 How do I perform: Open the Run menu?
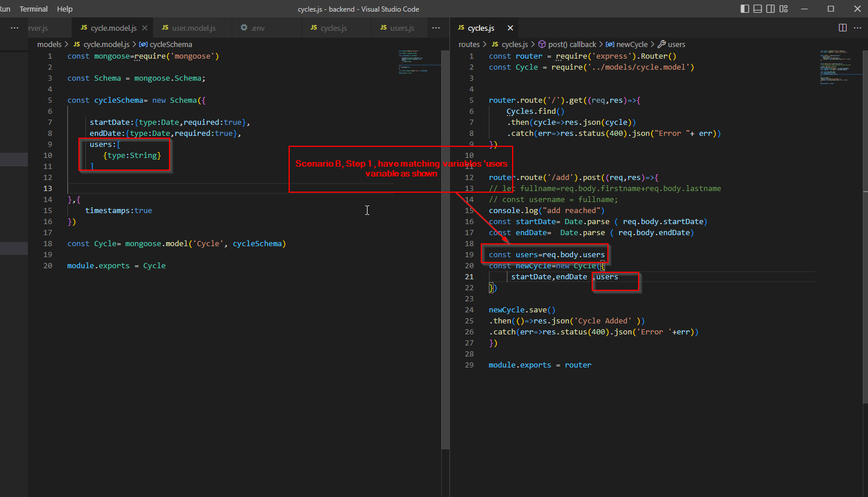(x=5, y=9)
